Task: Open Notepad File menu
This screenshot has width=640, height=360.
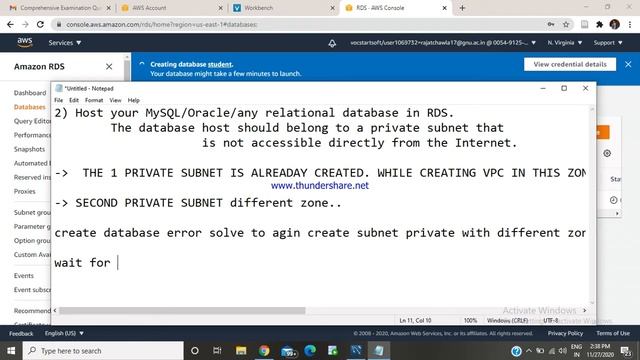Action: pos(59,100)
